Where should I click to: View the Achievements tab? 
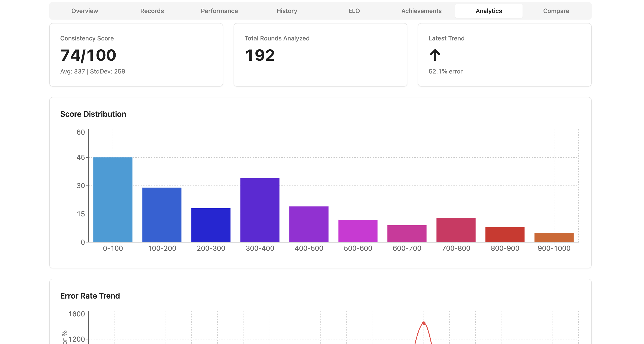421,11
